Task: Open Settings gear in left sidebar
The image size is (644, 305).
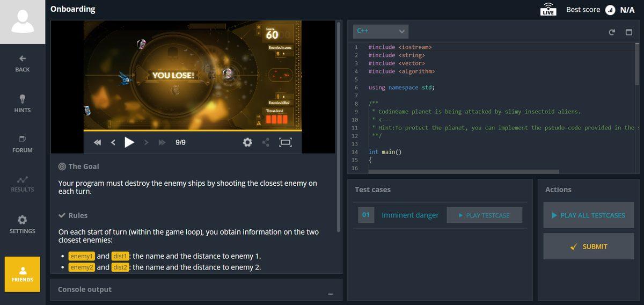Action: 23,224
